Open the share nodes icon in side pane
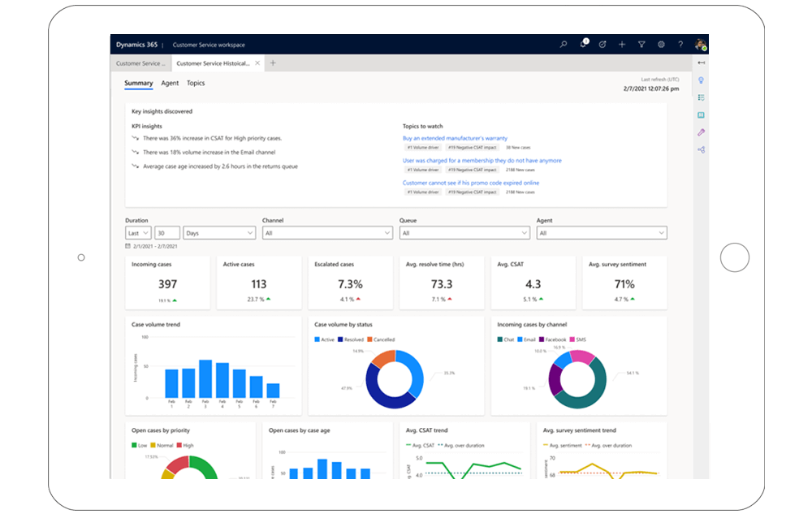This screenshot has height=514, width=812. 702,150
